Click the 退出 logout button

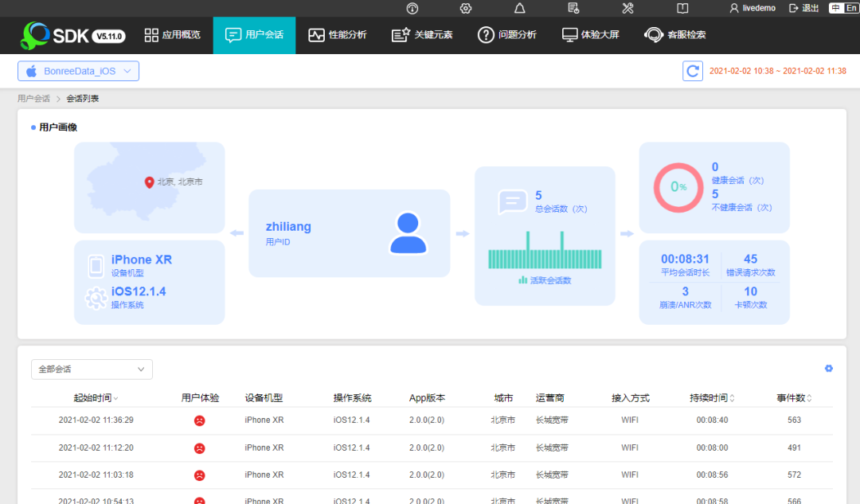pyautogui.click(x=807, y=8)
